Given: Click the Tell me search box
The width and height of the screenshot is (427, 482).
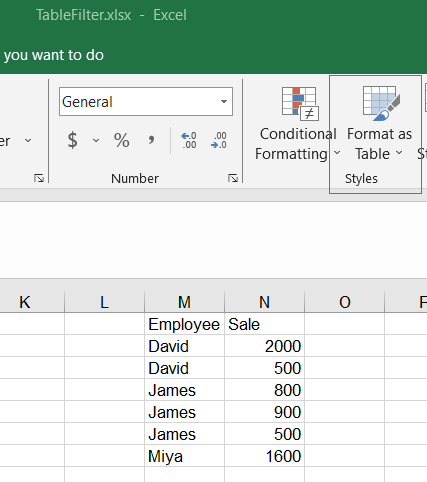Looking at the screenshot, I should (53, 55).
